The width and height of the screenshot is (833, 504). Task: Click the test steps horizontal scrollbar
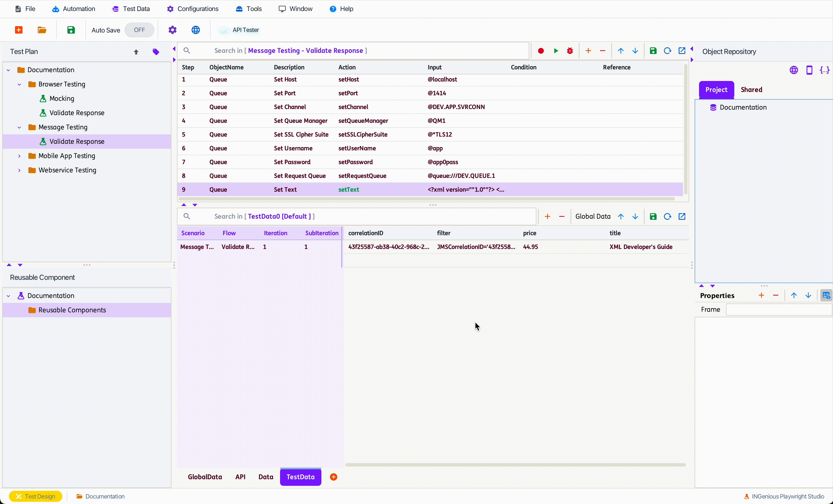point(427,199)
